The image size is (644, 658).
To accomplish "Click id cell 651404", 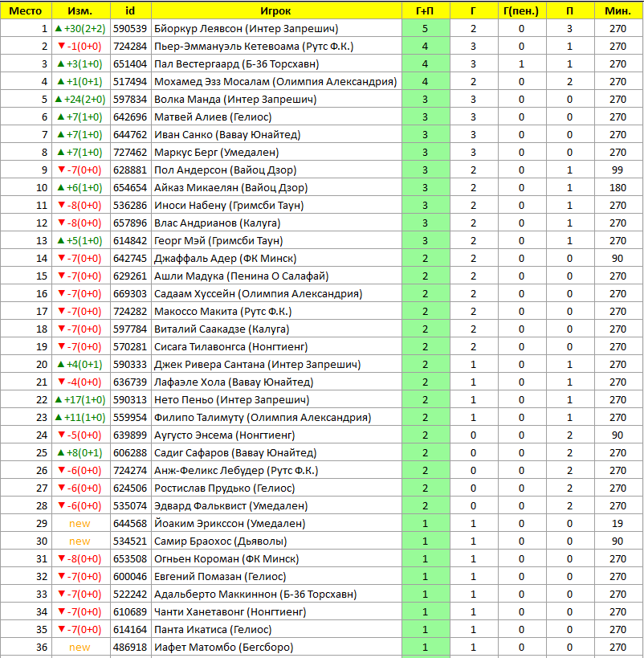I will point(130,63).
